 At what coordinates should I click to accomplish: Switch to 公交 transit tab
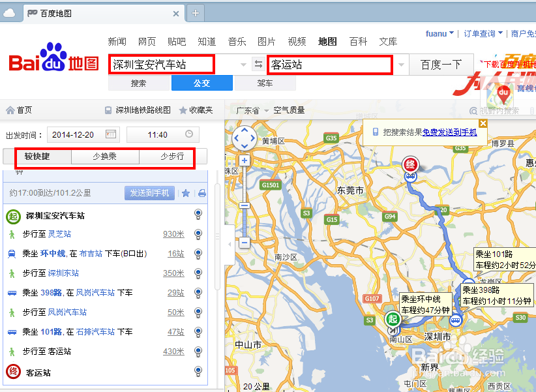(x=202, y=83)
